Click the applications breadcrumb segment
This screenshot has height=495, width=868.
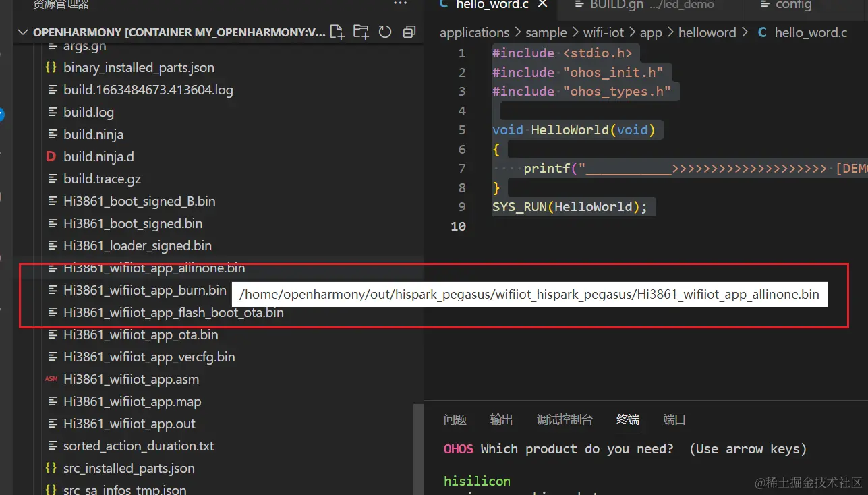pyautogui.click(x=475, y=32)
